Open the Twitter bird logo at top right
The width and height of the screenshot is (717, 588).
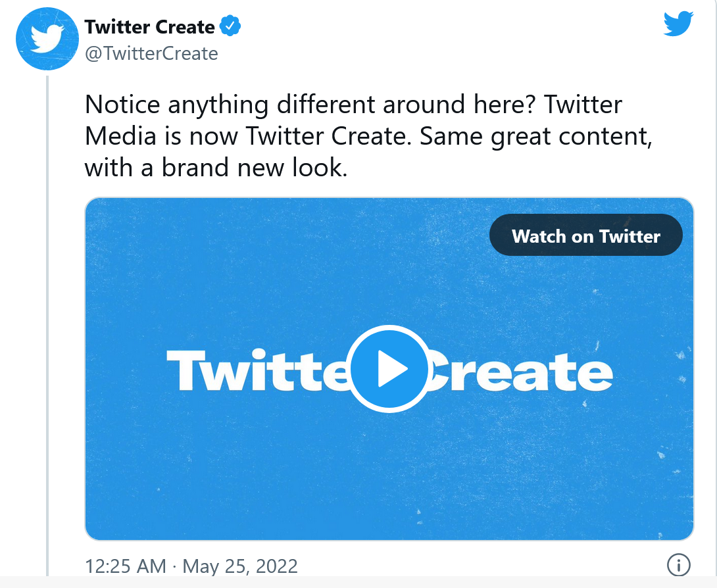[x=678, y=24]
